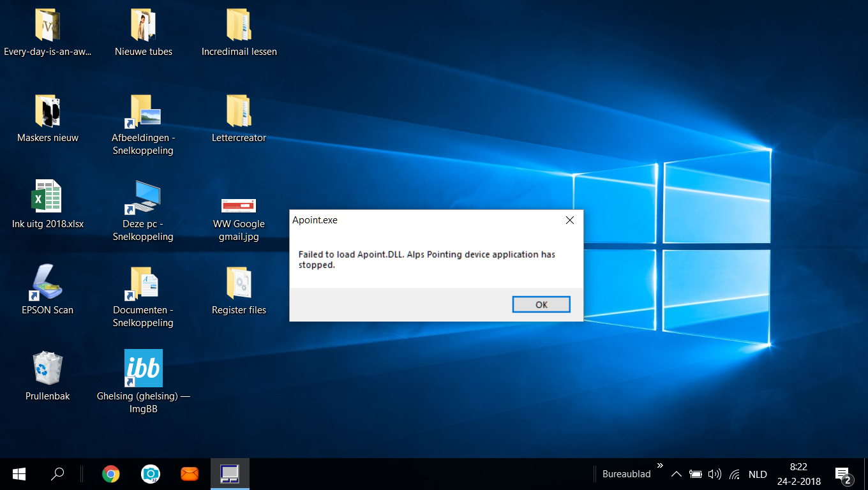Open the NLD language selector
868x490 pixels.
[758, 474]
